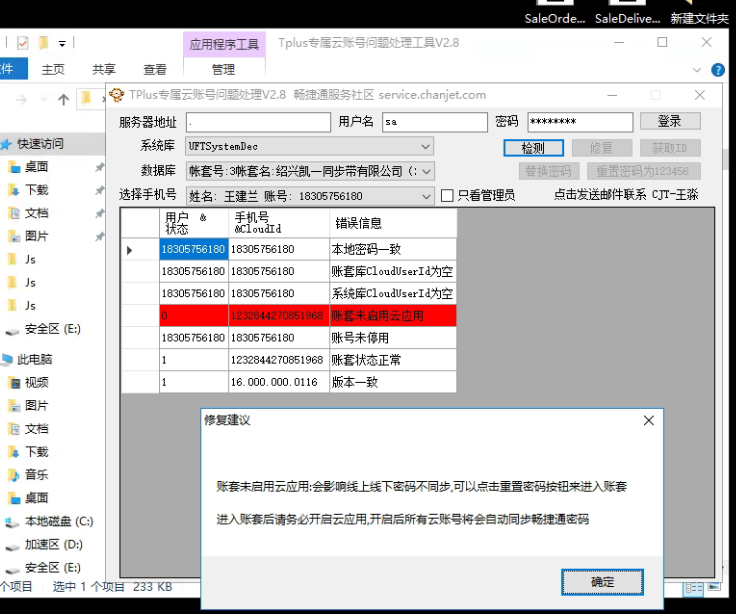Viewport: 736px width, 614px height.
Task: Open 下载 under 快速访问
Action: click(36, 190)
